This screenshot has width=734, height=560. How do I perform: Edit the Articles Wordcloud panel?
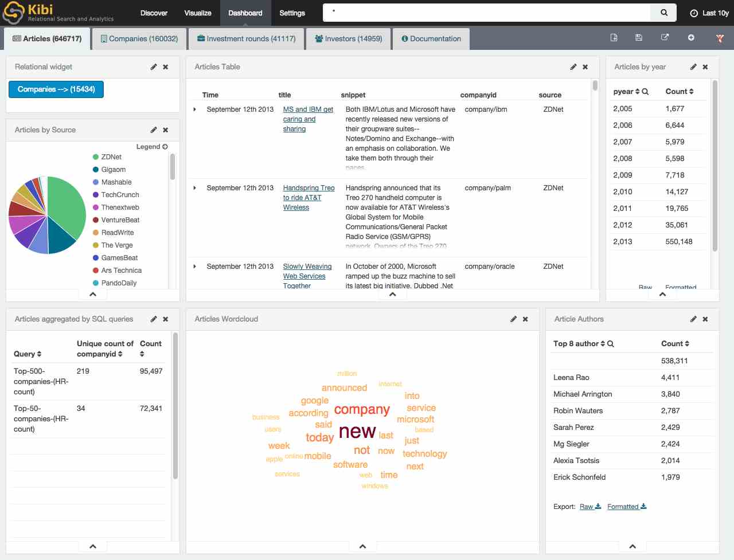coord(513,319)
